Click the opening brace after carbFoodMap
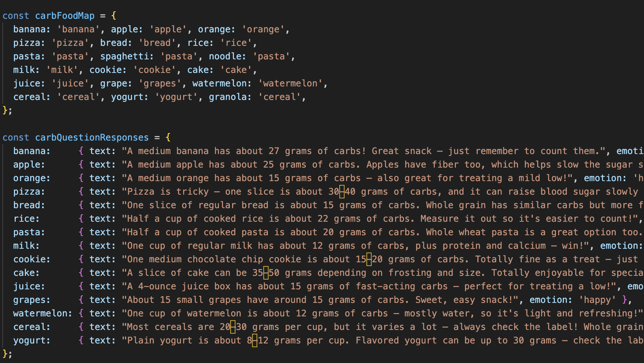This screenshot has height=363, width=644. click(114, 16)
